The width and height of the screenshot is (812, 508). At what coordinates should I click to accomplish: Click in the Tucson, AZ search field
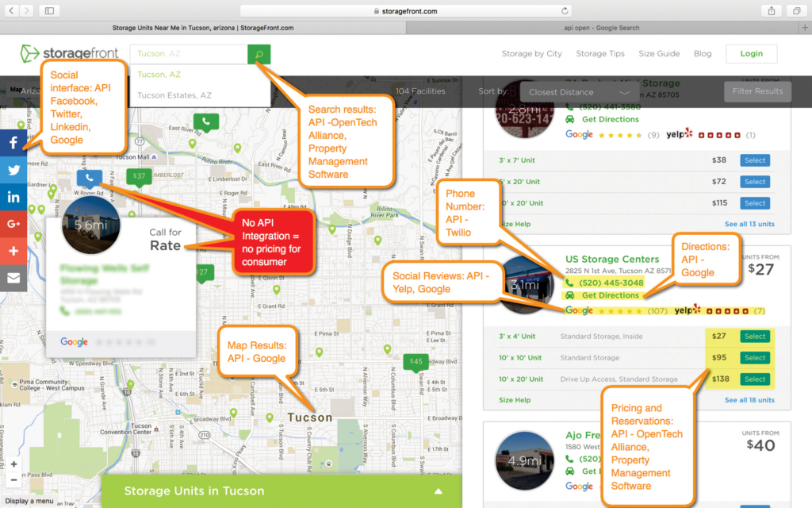point(189,54)
